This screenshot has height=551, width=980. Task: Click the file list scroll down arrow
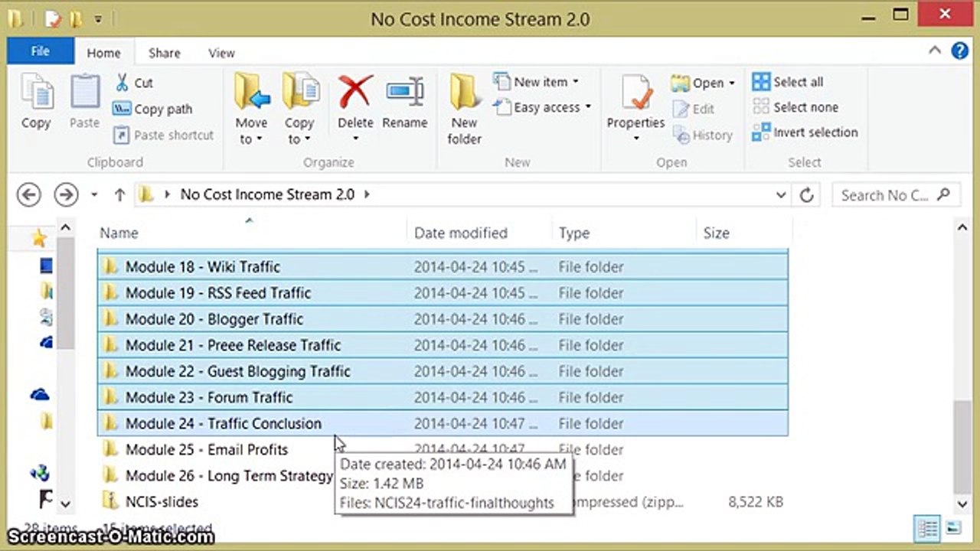pos(962,504)
